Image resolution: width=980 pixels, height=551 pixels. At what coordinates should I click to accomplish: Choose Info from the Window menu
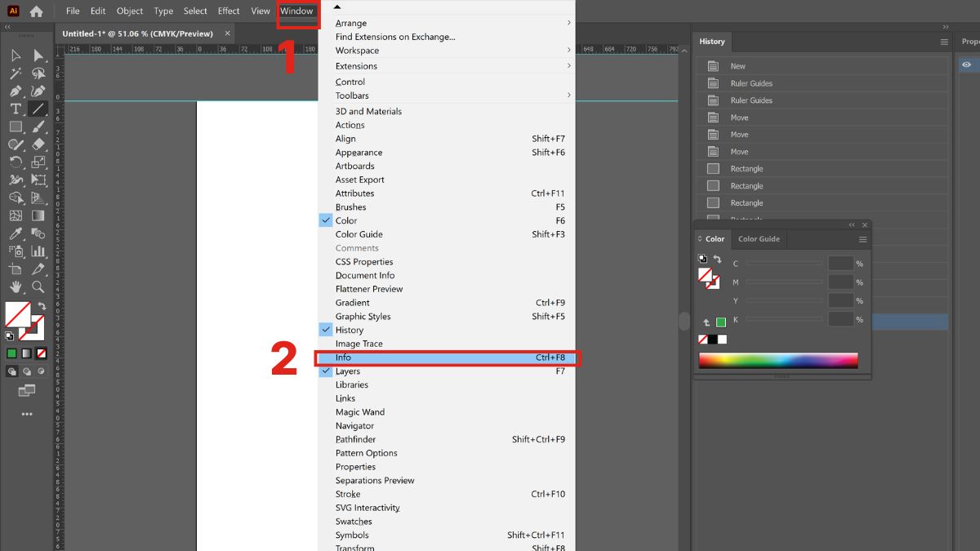point(447,358)
